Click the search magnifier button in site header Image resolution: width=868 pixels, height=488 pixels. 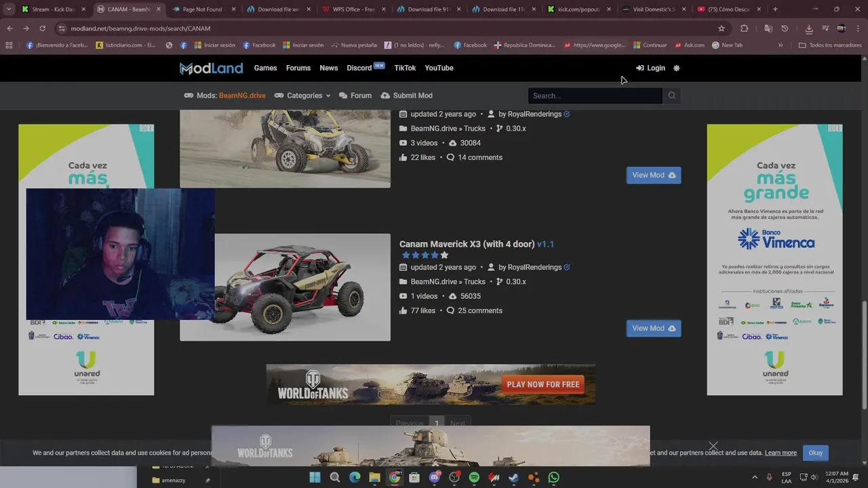(x=672, y=96)
